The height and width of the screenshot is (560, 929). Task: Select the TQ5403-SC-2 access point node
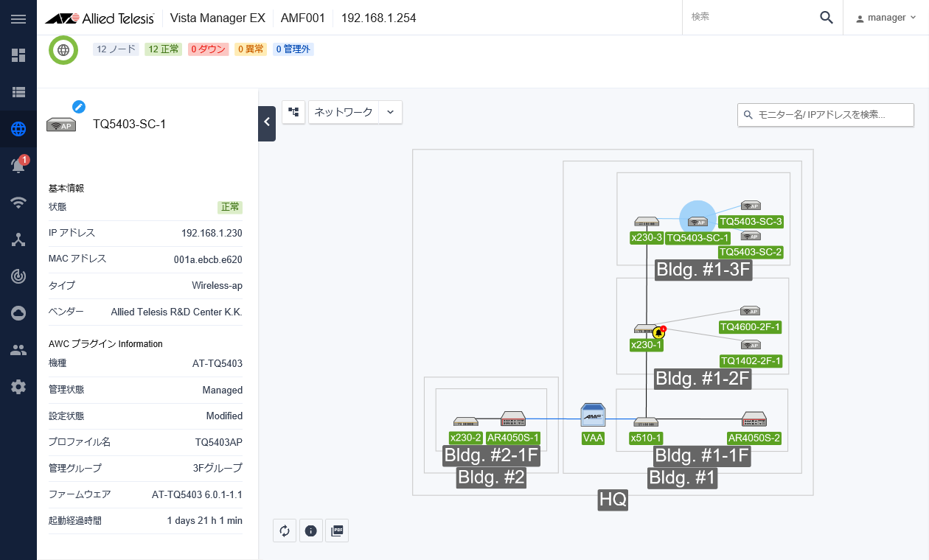coord(751,237)
